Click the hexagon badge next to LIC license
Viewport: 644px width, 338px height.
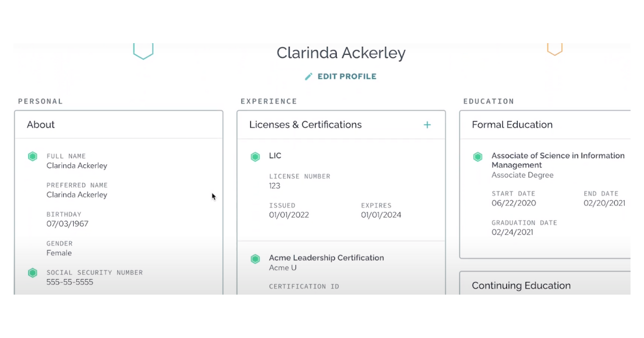(x=255, y=156)
